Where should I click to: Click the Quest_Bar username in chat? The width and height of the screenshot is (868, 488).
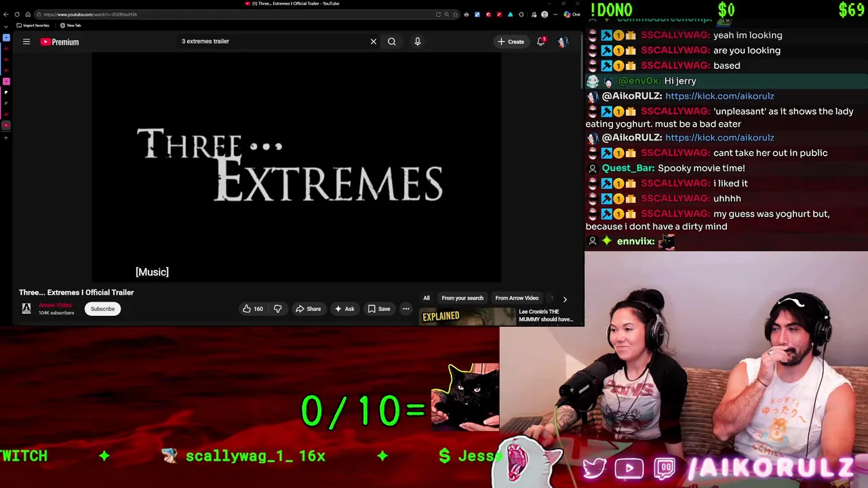629,168
